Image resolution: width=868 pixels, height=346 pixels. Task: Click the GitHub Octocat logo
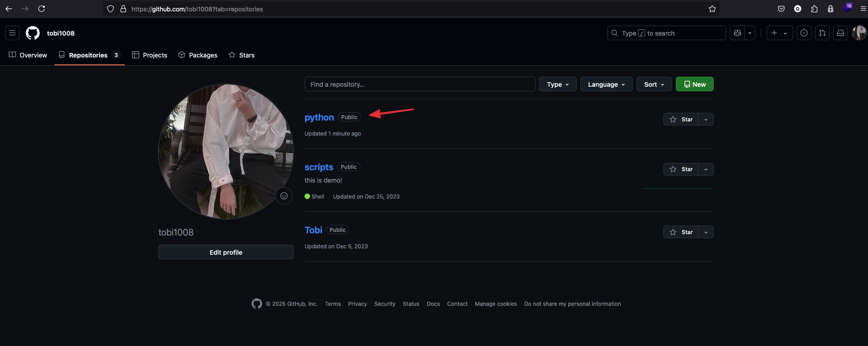(32, 33)
